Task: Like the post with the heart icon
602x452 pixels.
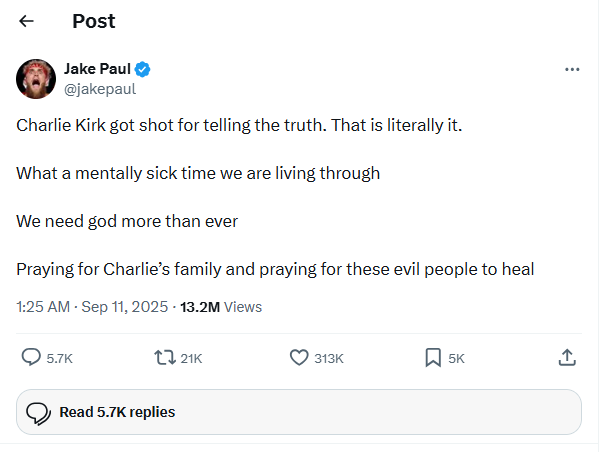Action: pos(298,357)
